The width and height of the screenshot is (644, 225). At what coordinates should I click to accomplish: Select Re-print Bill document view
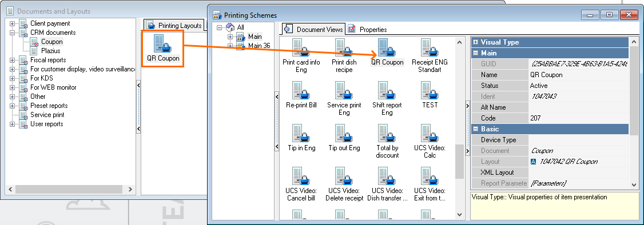pos(301,95)
